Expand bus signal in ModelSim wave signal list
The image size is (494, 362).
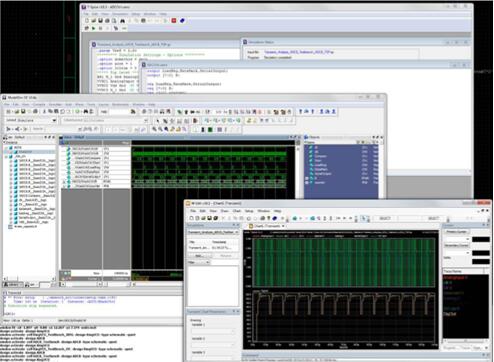(x=64, y=181)
